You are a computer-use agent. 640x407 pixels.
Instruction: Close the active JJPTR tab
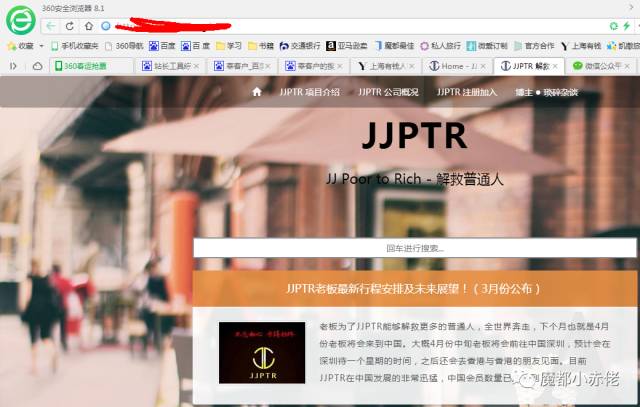click(x=555, y=66)
